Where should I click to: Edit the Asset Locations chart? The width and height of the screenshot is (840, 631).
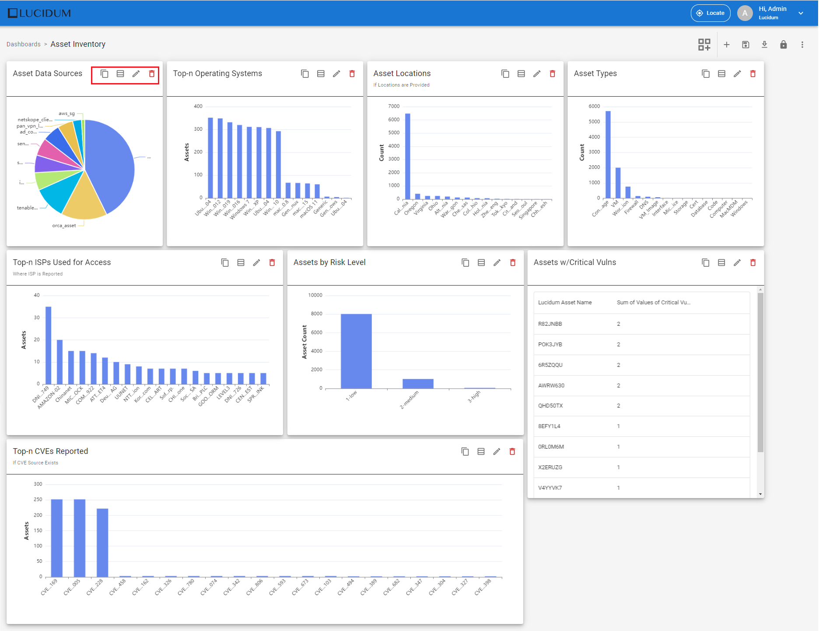pos(537,73)
